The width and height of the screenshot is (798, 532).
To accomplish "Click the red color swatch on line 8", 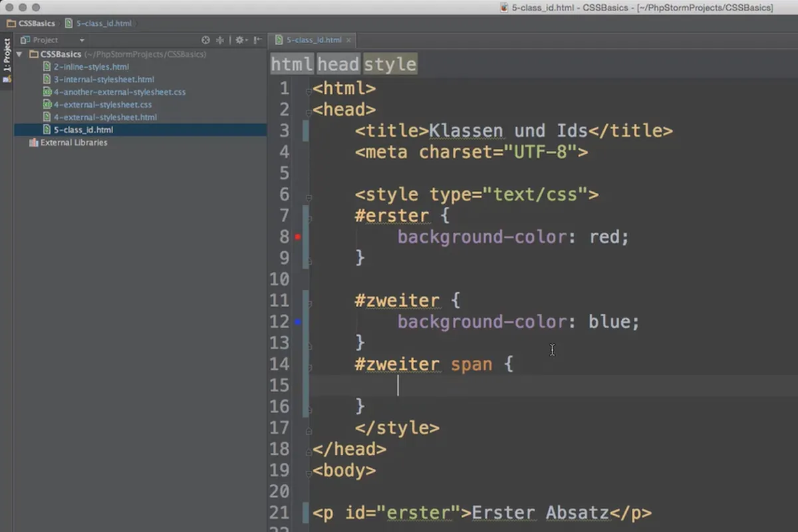I will click(298, 237).
